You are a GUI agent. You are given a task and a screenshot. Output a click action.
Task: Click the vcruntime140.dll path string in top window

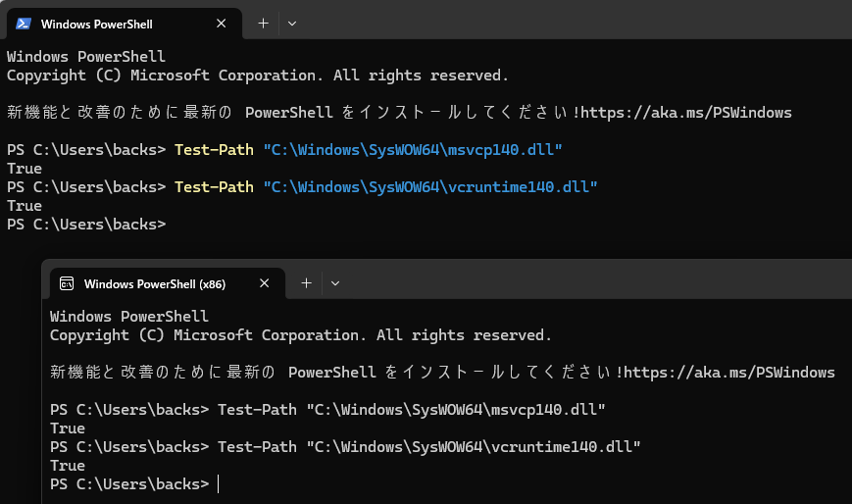[x=429, y=187]
